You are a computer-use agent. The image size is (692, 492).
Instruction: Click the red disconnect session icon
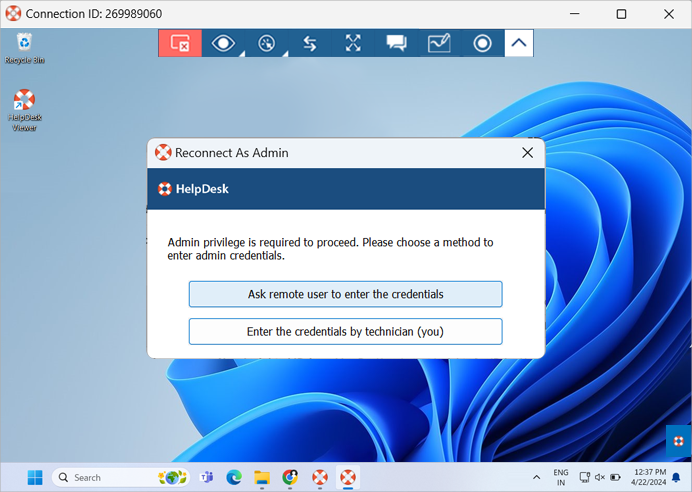coord(180,43)
